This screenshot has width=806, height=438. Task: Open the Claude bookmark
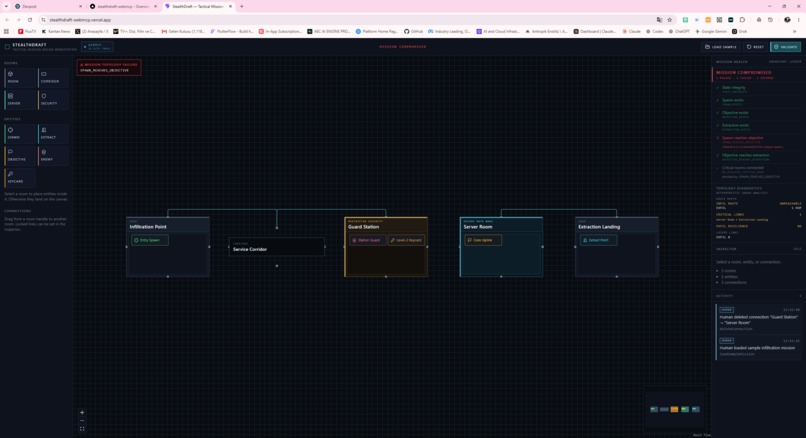pos(632,31)
